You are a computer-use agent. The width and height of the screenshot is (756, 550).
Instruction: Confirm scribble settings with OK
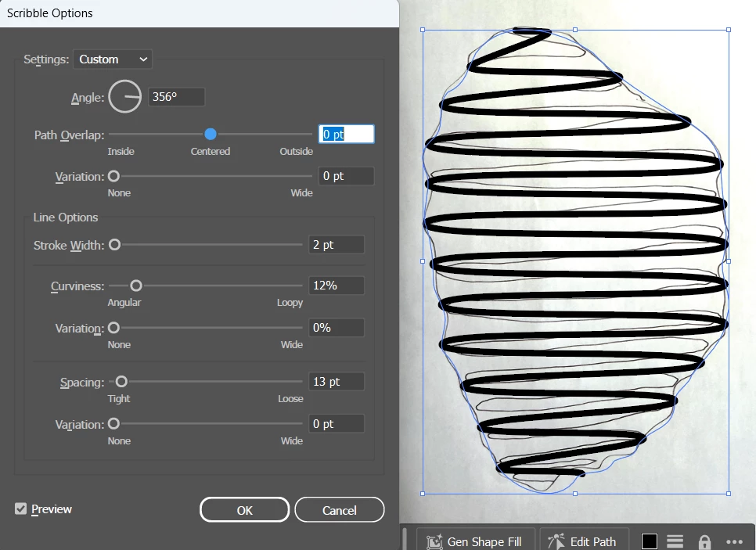pos(244,510)
